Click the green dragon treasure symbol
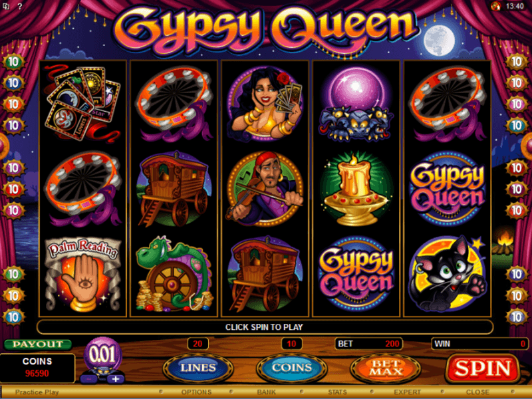Viewport: 532px width, 399px height. click(x=174, y=274)
